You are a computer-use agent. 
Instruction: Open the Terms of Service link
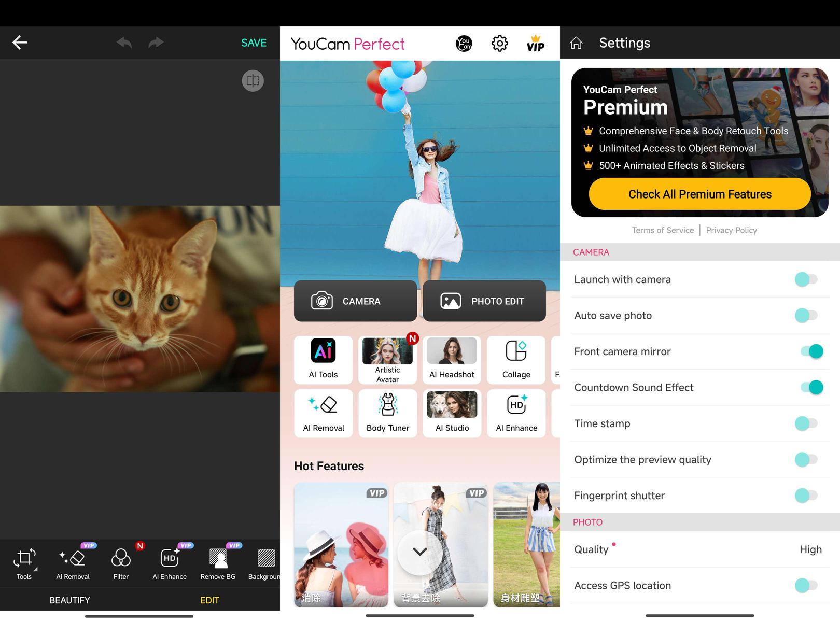663,230
